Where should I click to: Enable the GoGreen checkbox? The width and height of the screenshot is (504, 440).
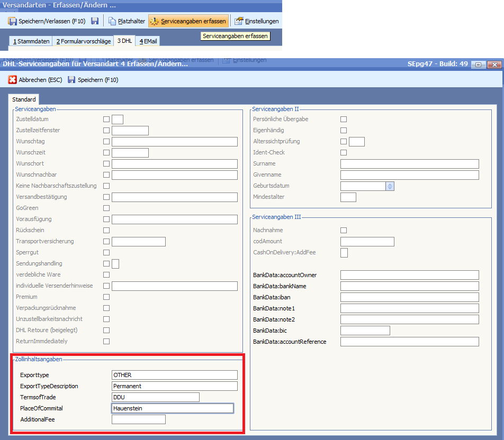tap(106, 208)
